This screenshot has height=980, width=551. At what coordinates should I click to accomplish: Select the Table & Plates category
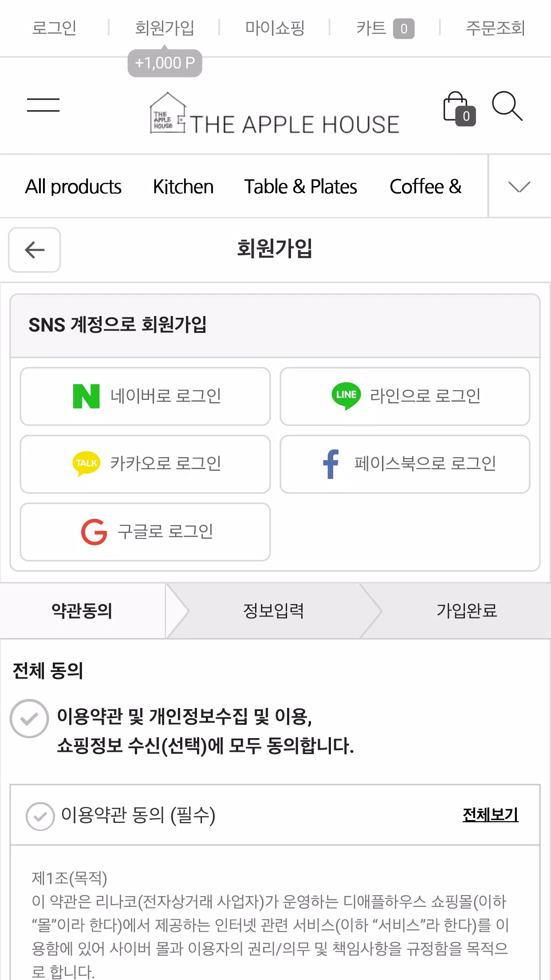(300, 187)
